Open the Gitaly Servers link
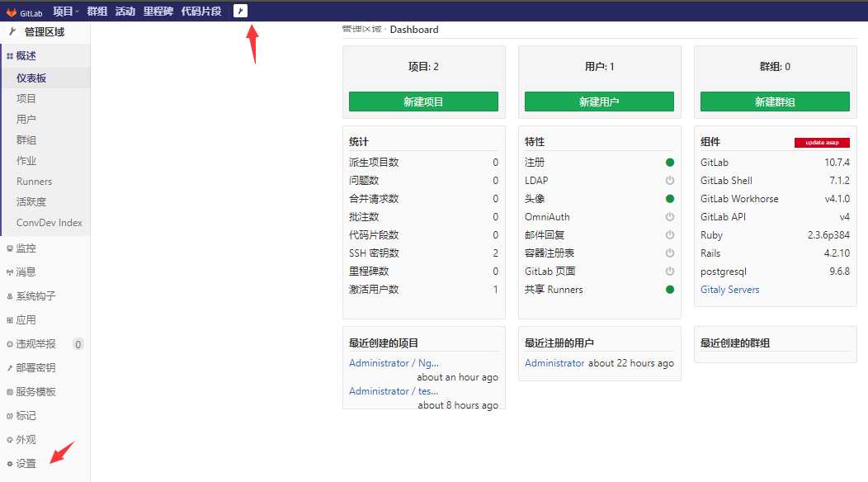Viewport: 868px width, 482px height. pyautogui.click(x=729, y=289)
